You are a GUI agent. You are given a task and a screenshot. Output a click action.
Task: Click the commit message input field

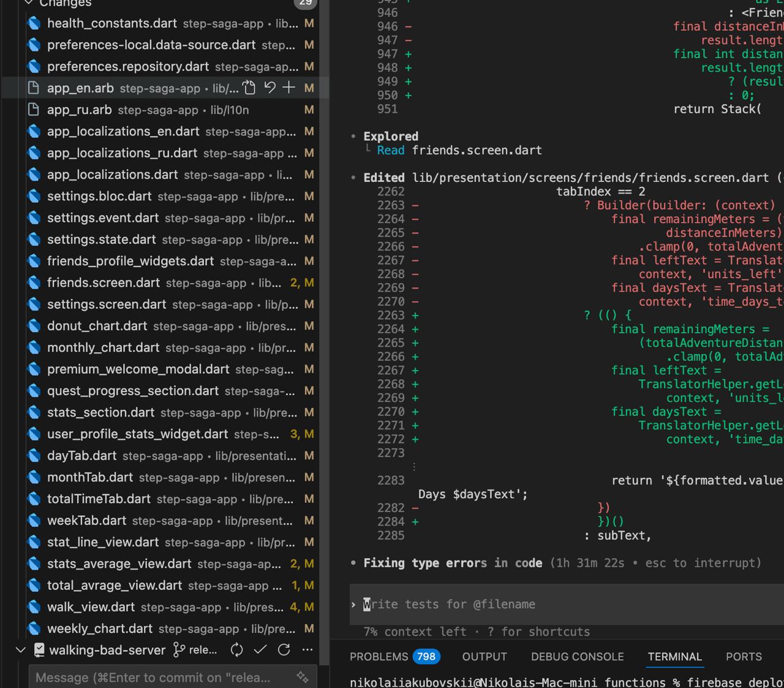(x=165, y=677)
